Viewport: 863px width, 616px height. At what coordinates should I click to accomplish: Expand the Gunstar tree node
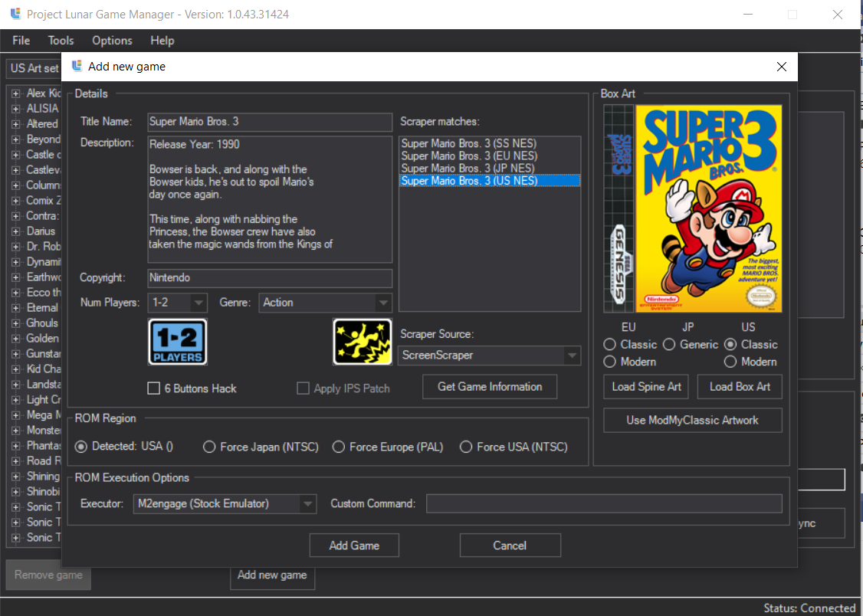click(x=16, y=354)
